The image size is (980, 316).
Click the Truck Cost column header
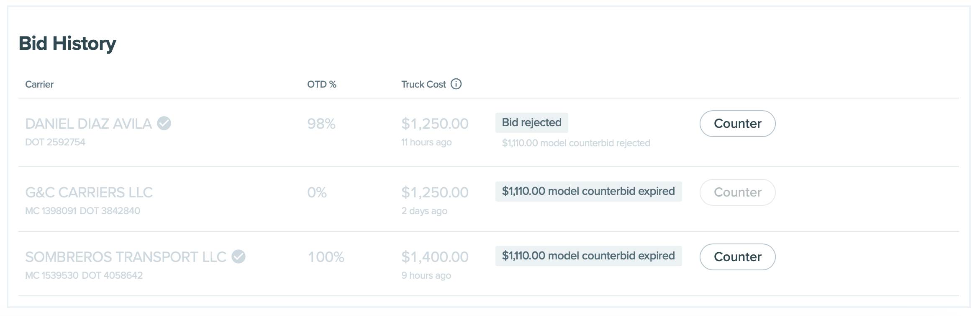tap(423, 85)
